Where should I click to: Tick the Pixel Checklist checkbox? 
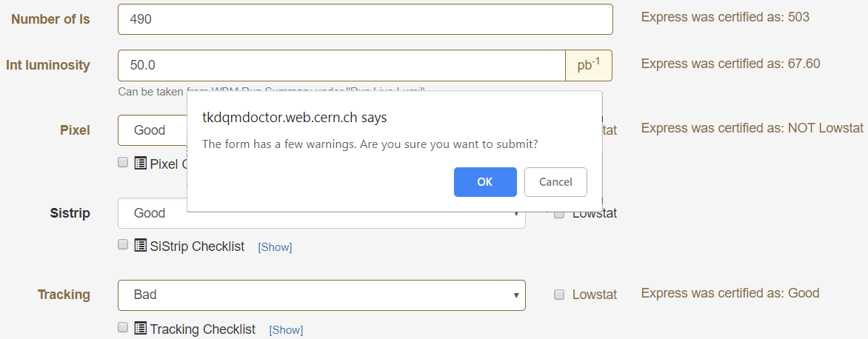123,163
